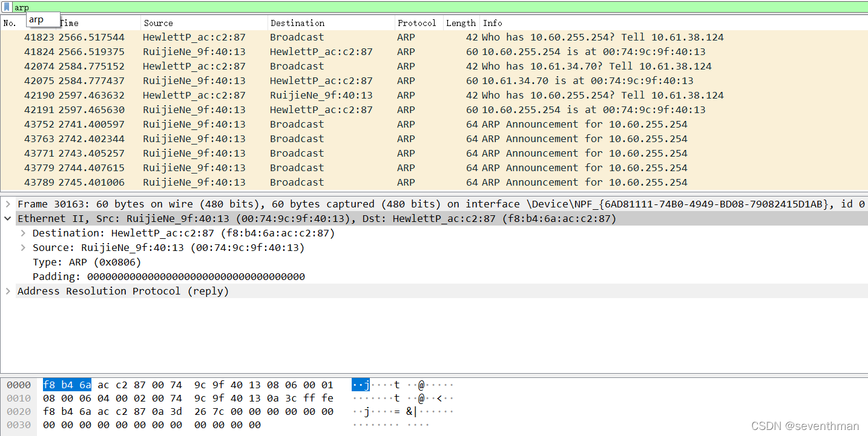
Task: Click hex offset 0020 row label
Action: [19, 411]
